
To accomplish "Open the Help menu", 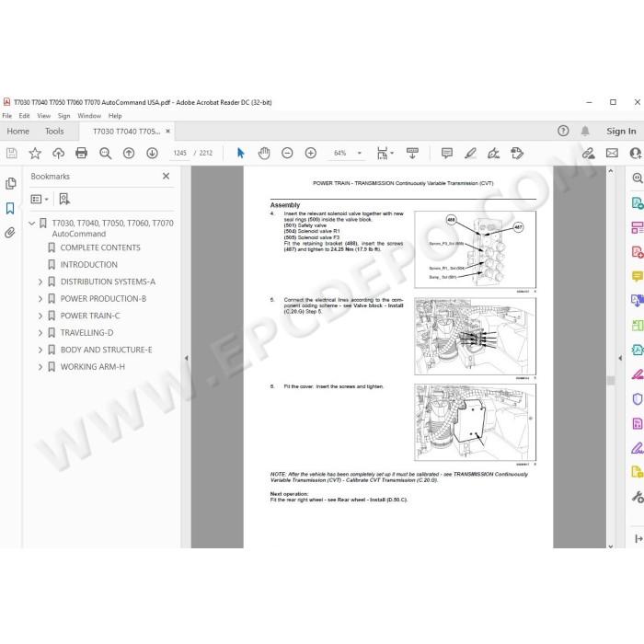I will tap(115, 116).
